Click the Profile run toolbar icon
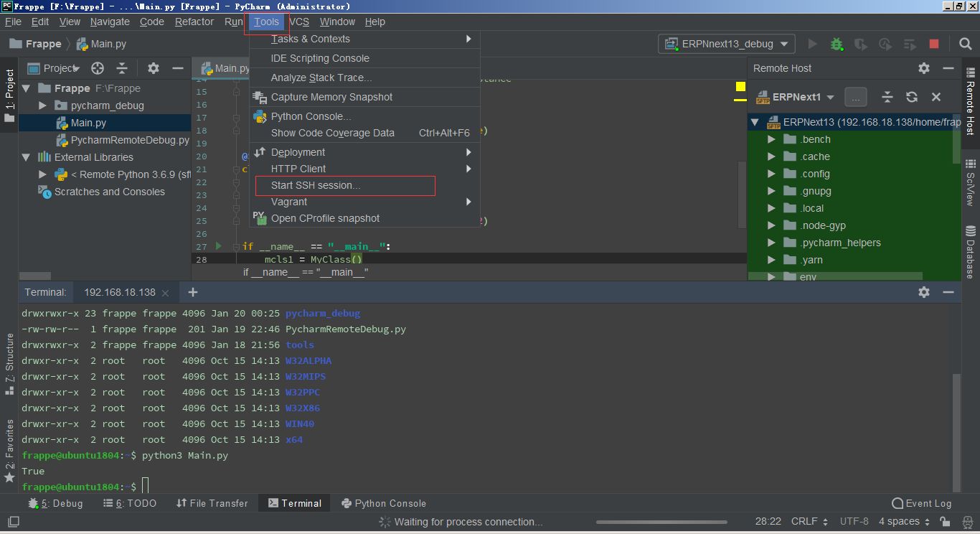 coord(885,44)
